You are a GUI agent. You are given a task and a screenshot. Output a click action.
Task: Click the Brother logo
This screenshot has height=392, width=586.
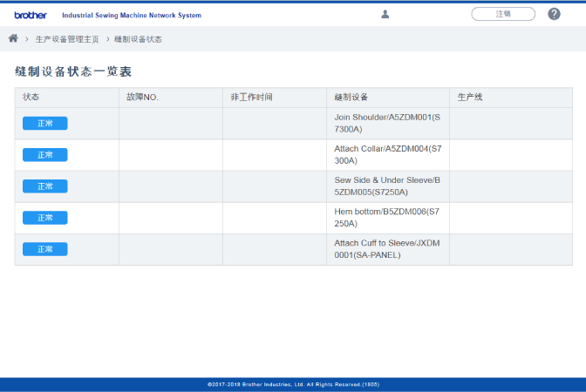tap(30, 15)
